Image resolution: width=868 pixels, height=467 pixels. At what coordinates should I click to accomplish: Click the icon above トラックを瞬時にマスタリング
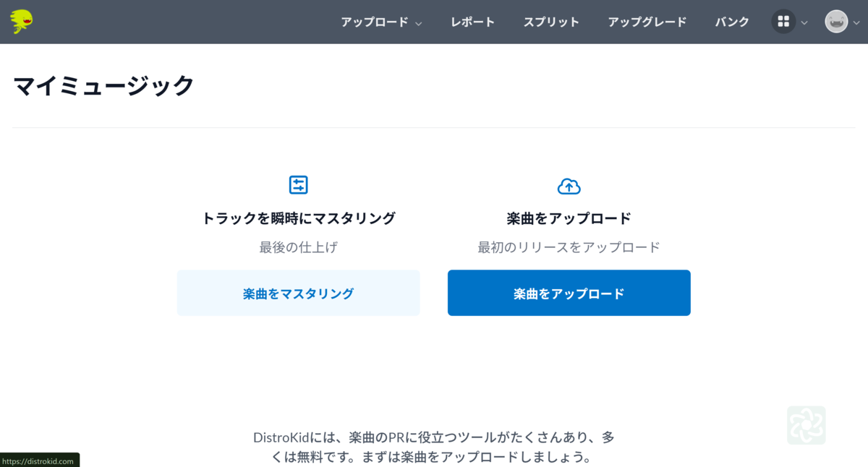coord(299,184)
